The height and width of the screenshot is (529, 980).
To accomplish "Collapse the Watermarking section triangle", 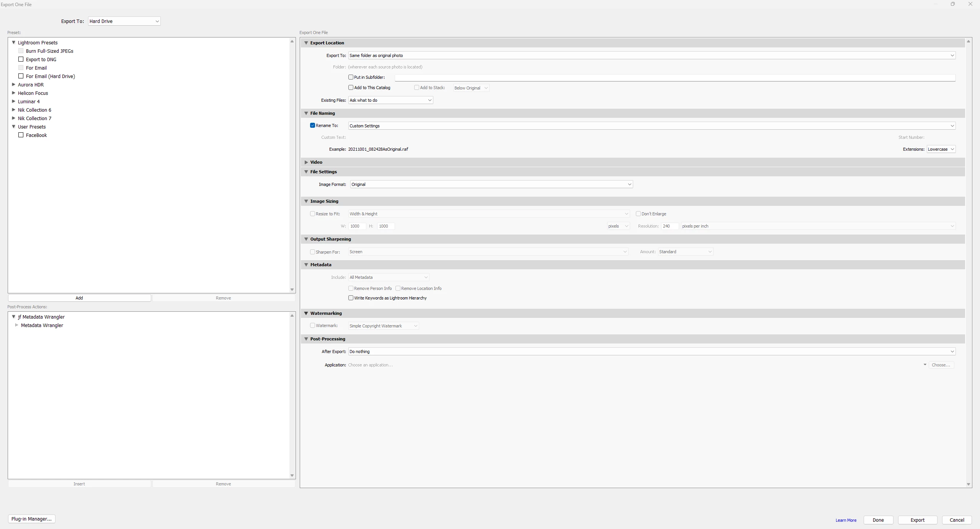I will tap(306, 313).
